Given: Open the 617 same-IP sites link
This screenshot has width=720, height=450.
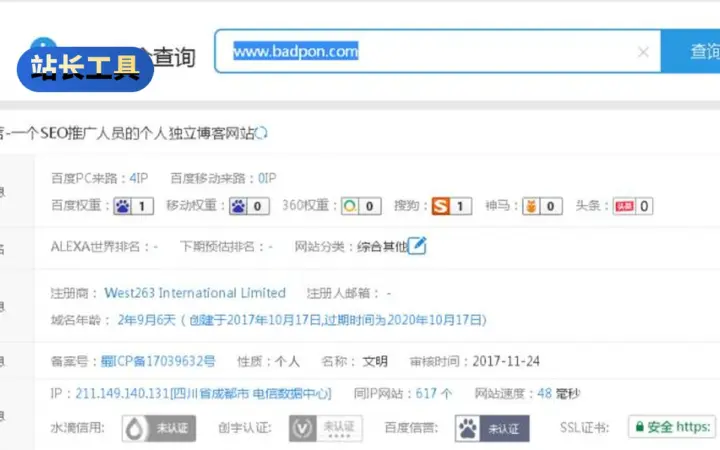Looking at the screenshot, I should [x=433, y=394].
